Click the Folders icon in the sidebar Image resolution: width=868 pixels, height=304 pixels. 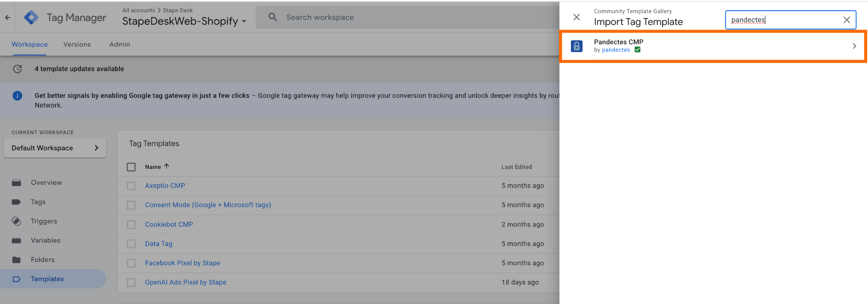pos(17,260)
